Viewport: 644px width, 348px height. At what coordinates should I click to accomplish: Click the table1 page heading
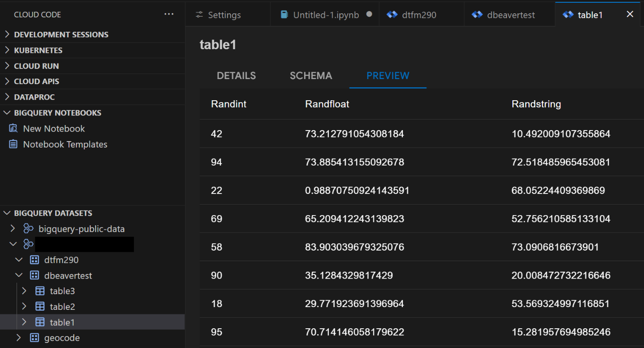click(218, 45)
